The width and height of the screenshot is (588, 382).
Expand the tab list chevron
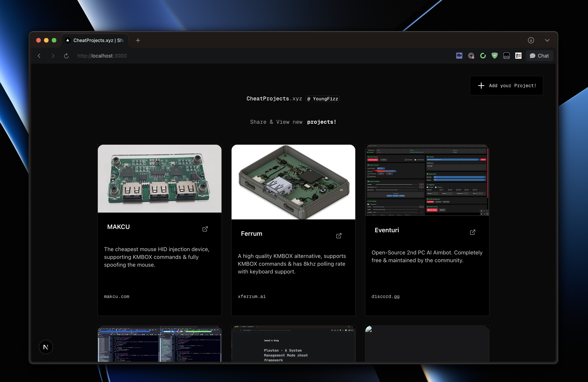point(547,40)
